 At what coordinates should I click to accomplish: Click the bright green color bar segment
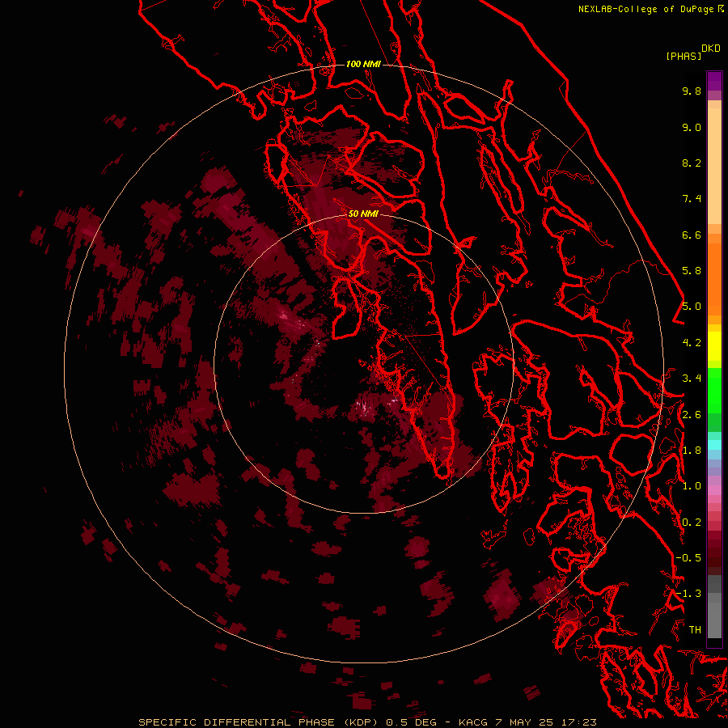point(714,391)
